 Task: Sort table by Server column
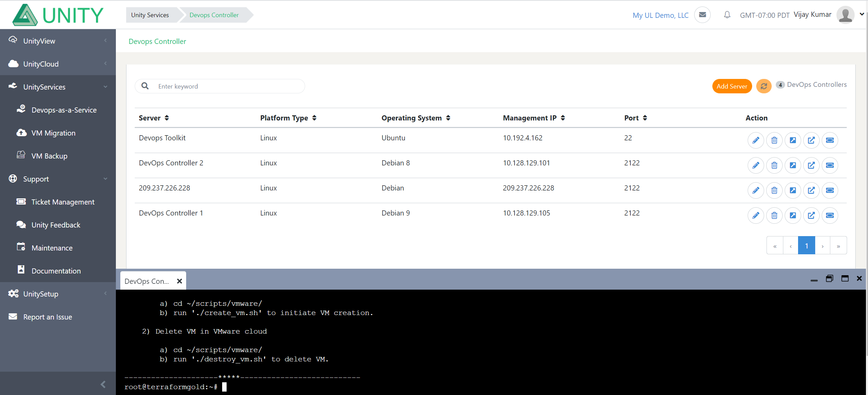(167, 118)
